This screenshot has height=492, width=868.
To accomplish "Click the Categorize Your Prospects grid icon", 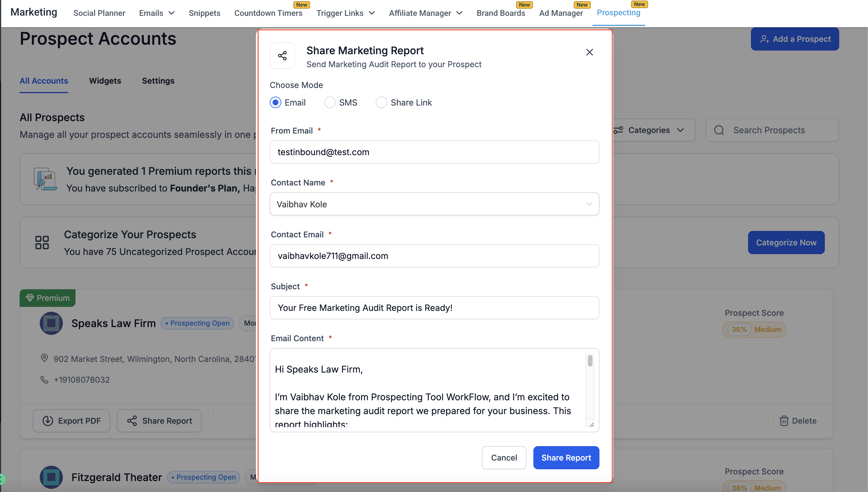I will click(42, 243).
